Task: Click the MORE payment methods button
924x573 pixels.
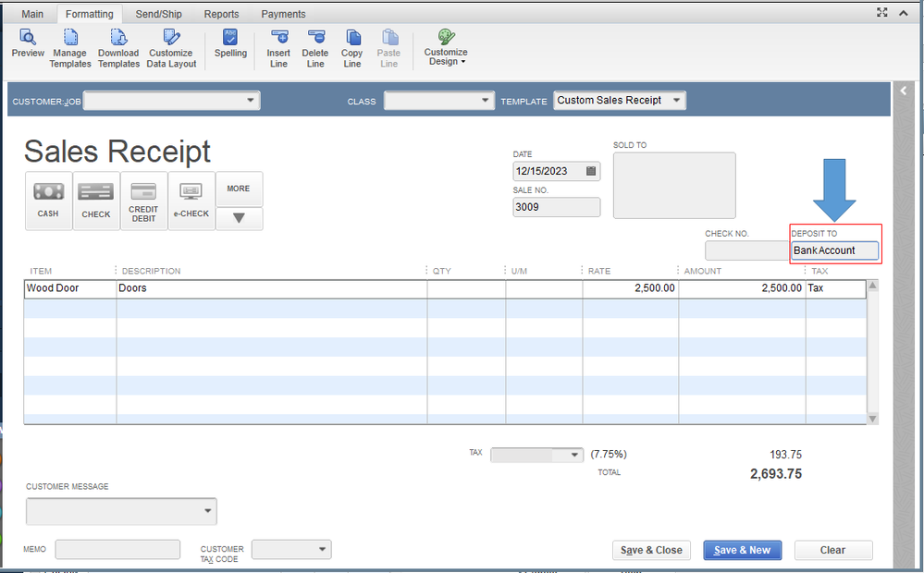Action: point(239,189)
